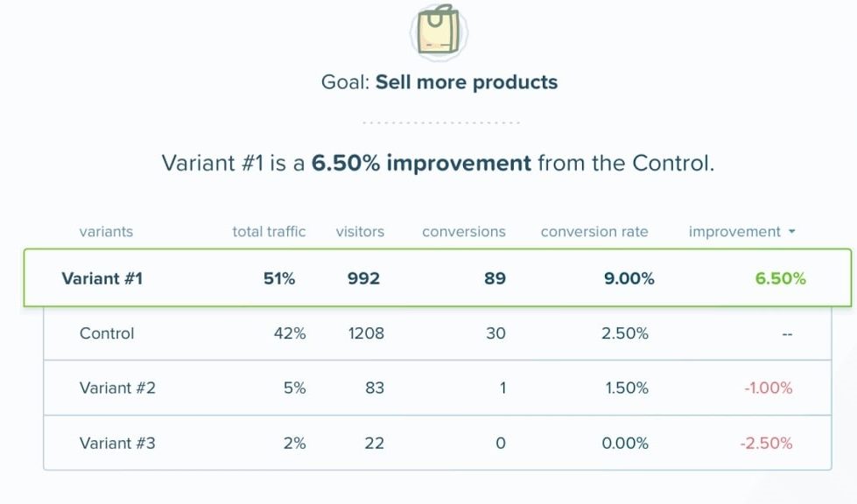Click the conversion rate column header
857x504 pixels.
594,232
